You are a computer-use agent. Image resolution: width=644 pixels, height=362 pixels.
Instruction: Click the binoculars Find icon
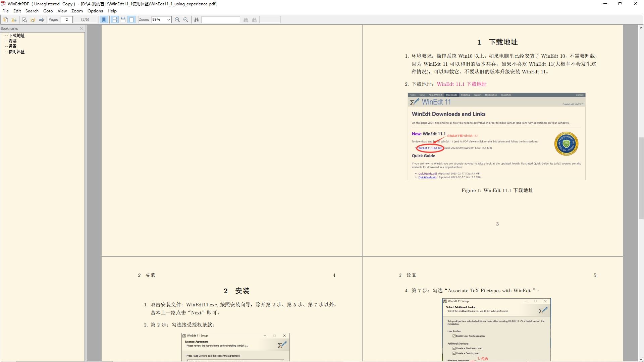[197, 20]
